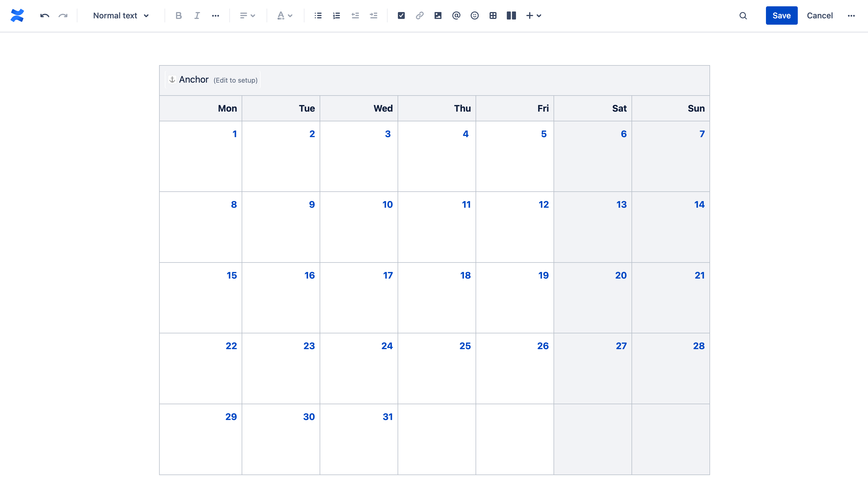Insert an action item checkbox

tap(401, 15)
